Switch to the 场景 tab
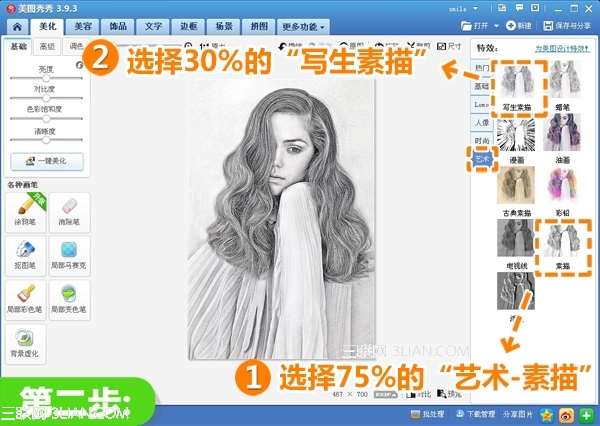Screen dimensions: 600x426 tap(224, 26)
